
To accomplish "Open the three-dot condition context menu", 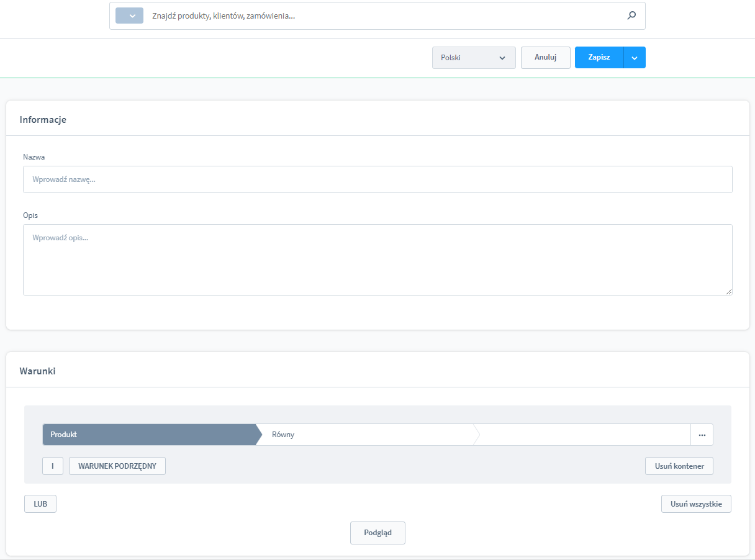I will (702, 435).
